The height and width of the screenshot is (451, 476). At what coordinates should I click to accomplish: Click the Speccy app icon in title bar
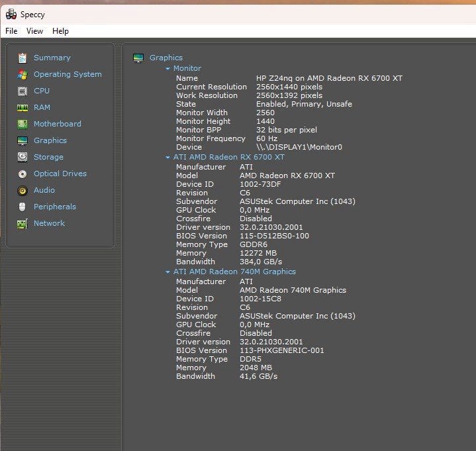11,14
